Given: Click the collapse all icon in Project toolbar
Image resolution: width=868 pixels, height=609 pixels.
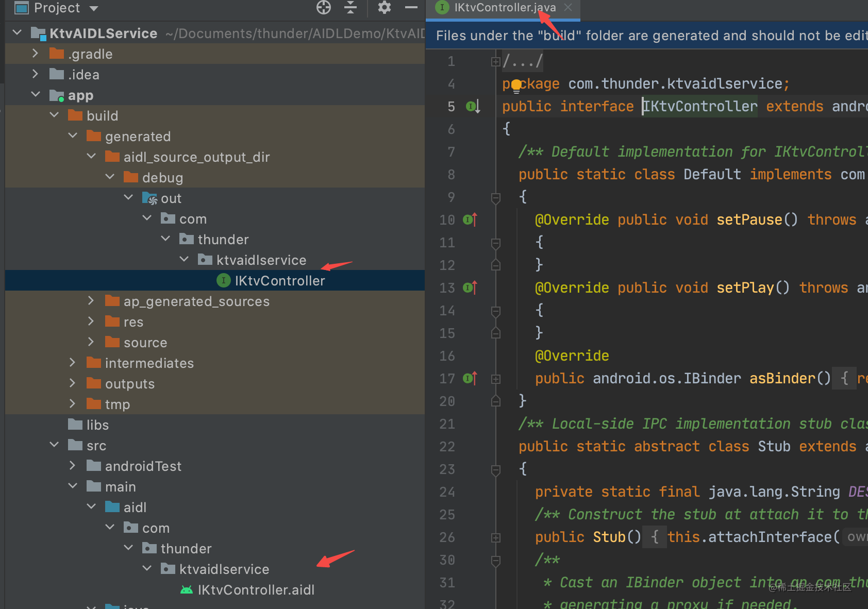Looking at the screenshot, I should pyautogui.click(x=350, y=7).
